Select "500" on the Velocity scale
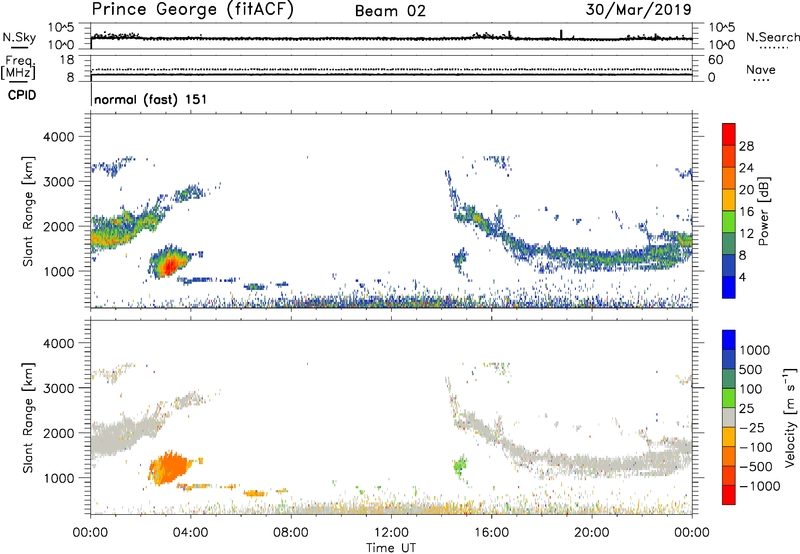800x554 pixels. (x=751, y=370)
